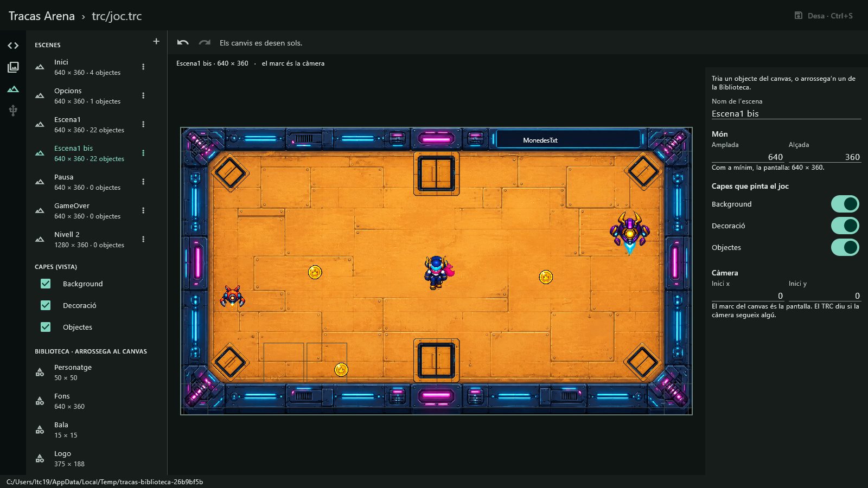Screen dimensions: 868x488
Task: Open options menu for Inici scene
Action: 143,67
